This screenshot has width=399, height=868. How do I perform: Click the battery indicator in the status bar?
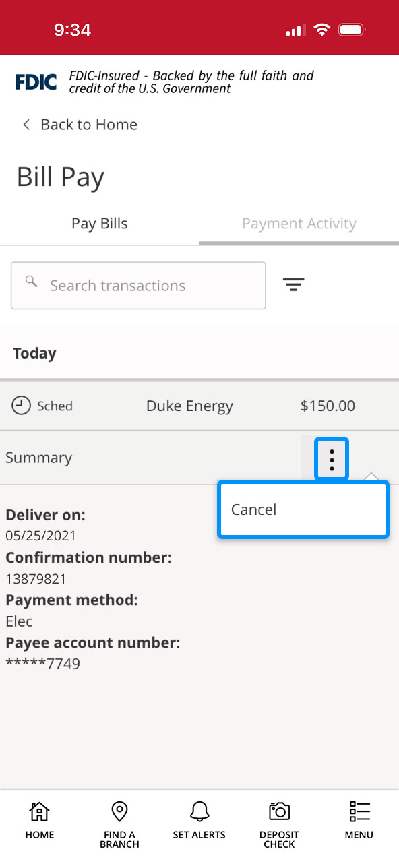[x=351, y=29]
